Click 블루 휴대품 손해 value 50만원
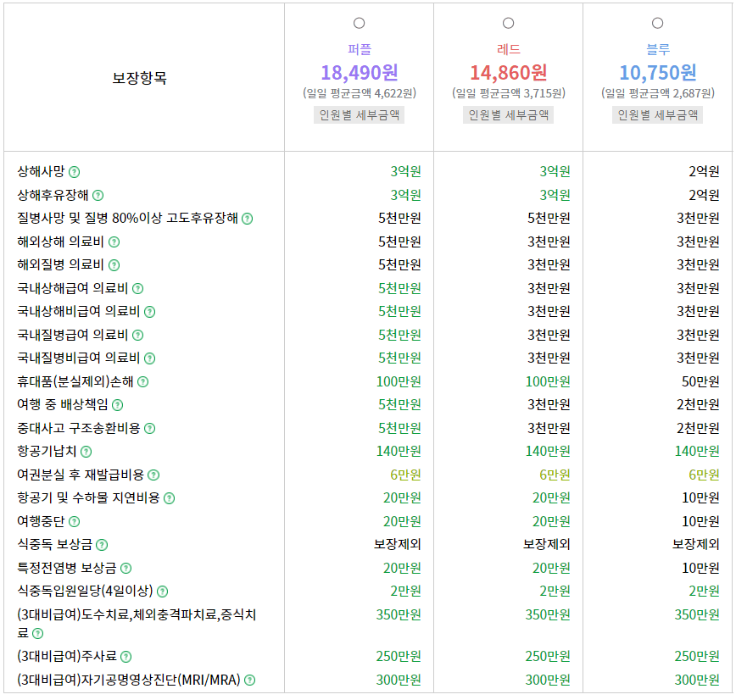The image size is (736, 700). 700,381
